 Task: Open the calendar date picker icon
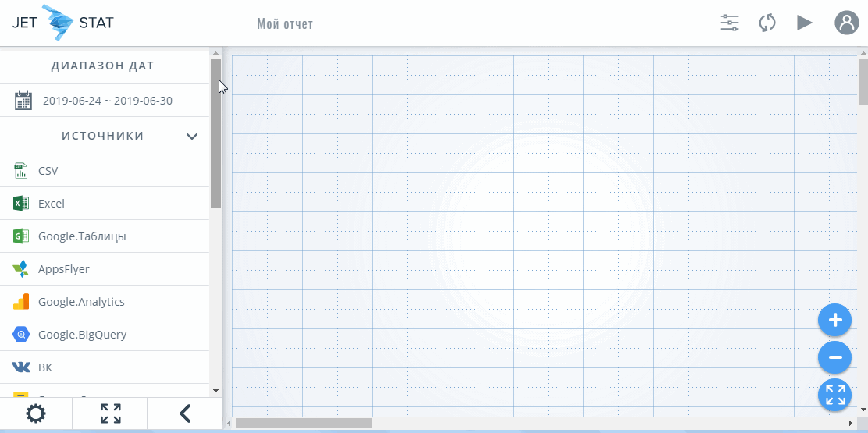pyautogui.click(x=23, y=101)
